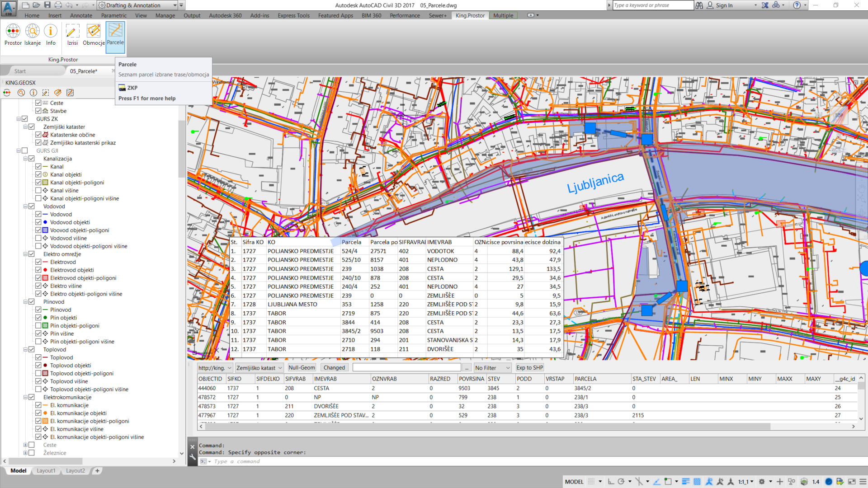Screen dimensions: 868x488
Task: Click the filter text input field
Action: [x=406, y=368]
